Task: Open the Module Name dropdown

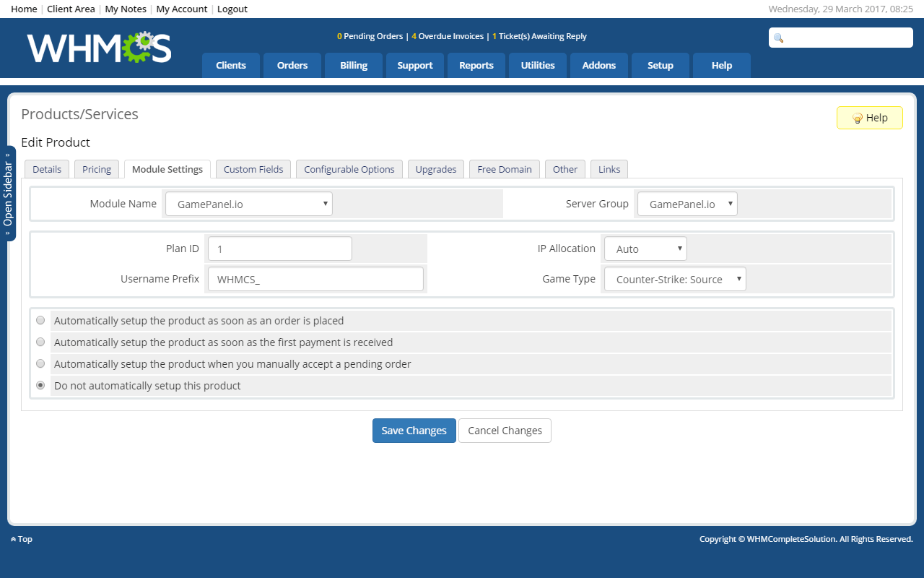Action: click(x=249, y=204)
